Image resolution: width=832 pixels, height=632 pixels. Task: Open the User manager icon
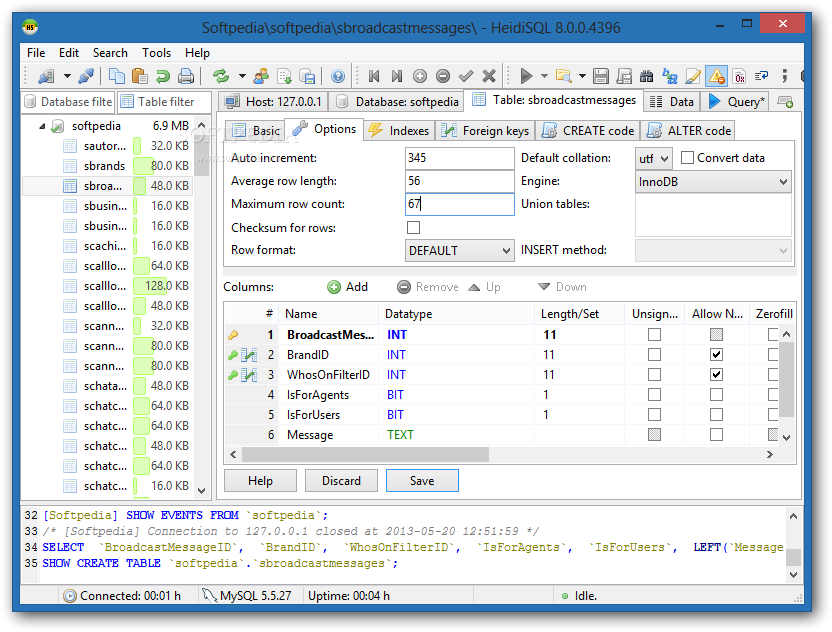261,76
